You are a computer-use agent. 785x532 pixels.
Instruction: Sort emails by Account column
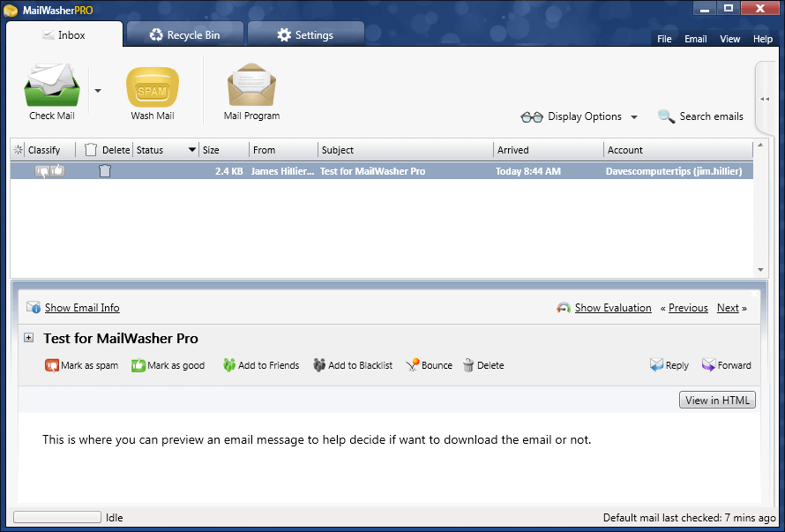[624, 150]
